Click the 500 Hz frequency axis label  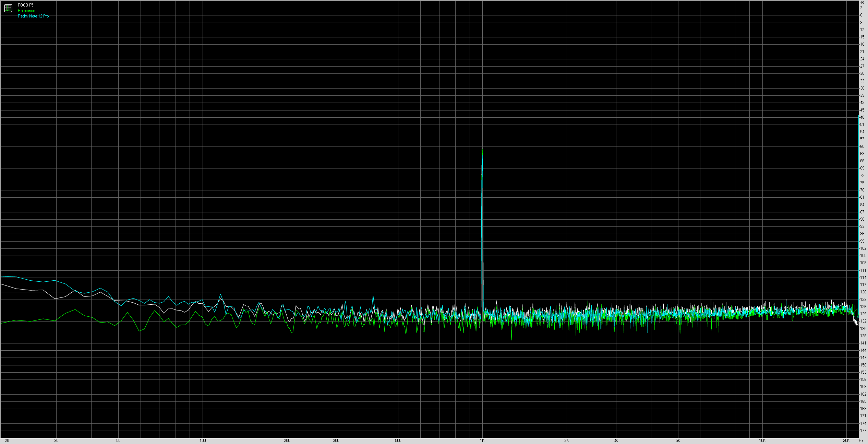(x=398, y=441)
